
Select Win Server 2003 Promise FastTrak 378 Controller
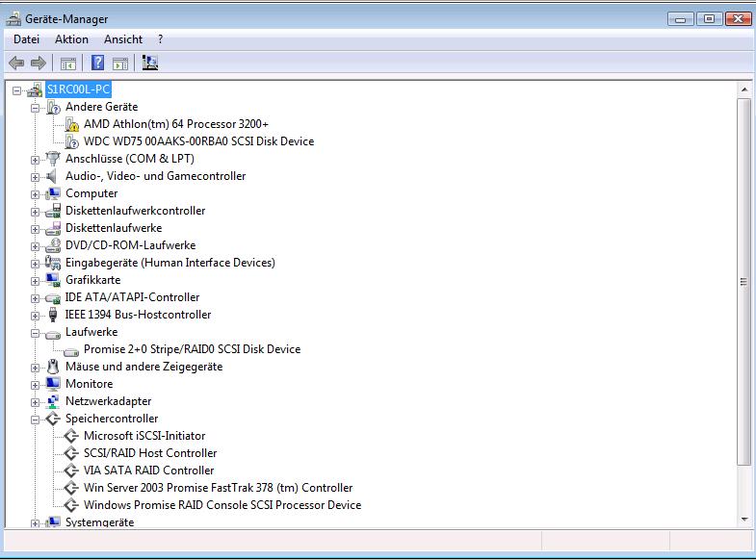[218, 488]
